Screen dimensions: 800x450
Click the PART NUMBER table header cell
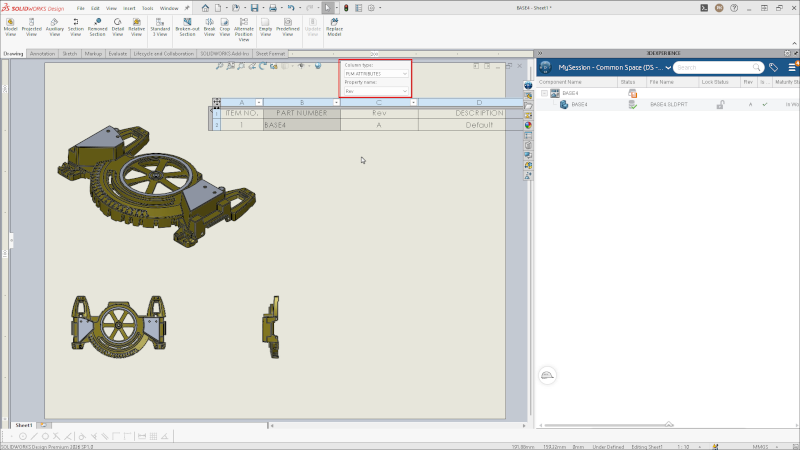point(301,113)
